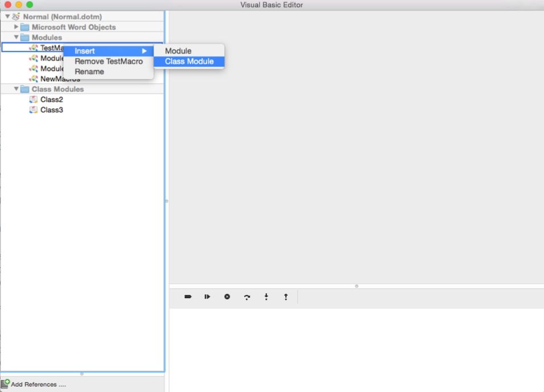Click the Class Modules folder icon

pos(24,89)
